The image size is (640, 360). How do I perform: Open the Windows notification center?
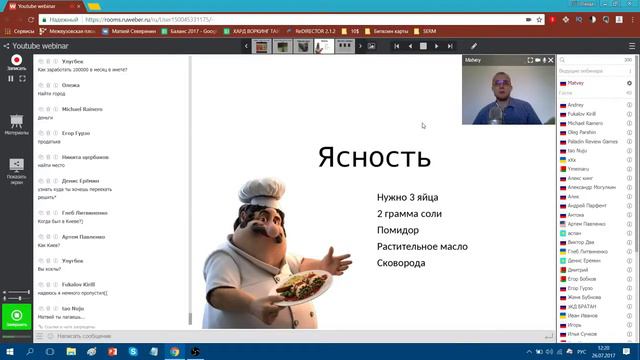[x=627, y=351]
